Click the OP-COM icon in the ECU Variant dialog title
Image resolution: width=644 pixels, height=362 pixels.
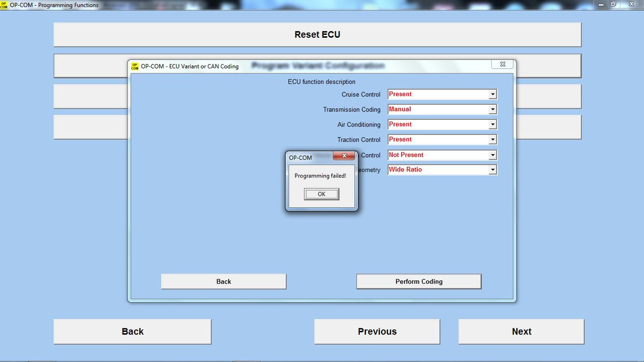[135, 66]
